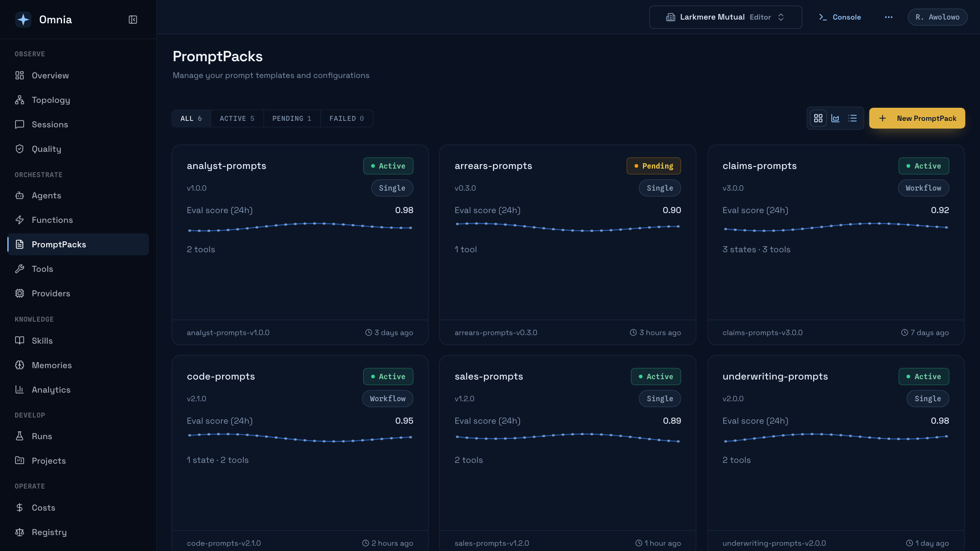Filter by FAILED 0 tab

tap(347, 118)
